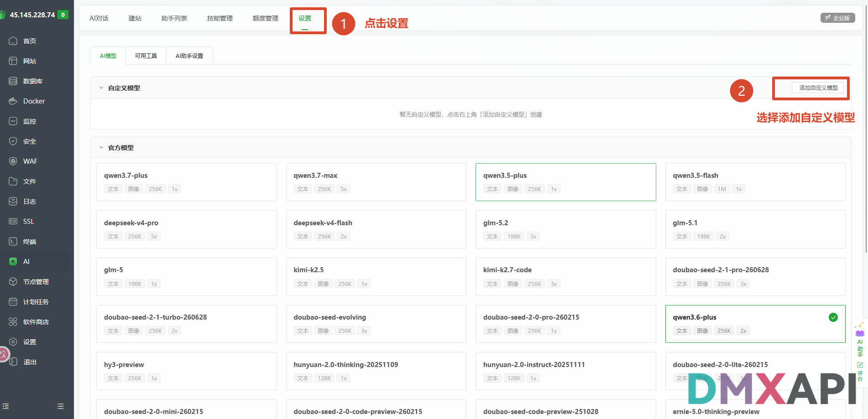Click the Add Custom Model button

pos(818,88)
